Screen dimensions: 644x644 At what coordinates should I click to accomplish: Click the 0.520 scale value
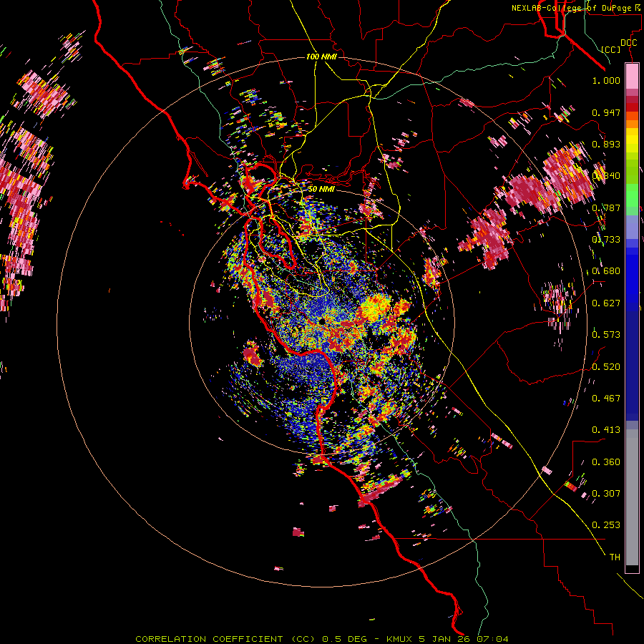click(x=606, y=367)
